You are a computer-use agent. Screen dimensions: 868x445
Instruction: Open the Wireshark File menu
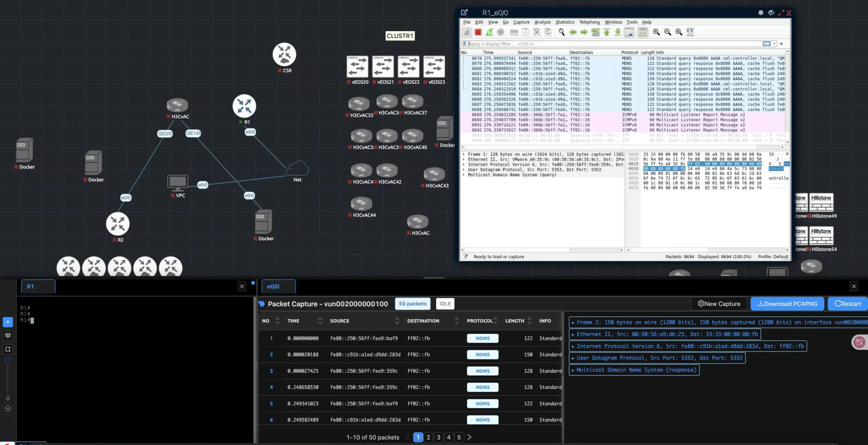(467, 22)
